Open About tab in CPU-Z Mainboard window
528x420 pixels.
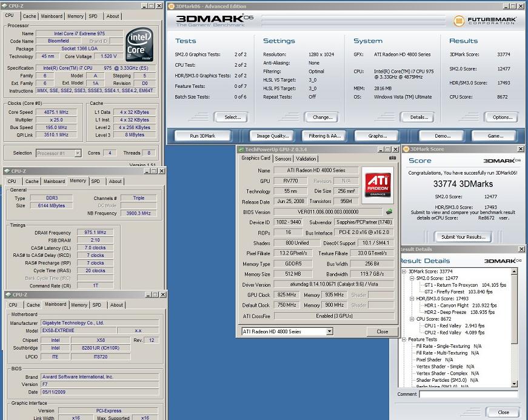(116, 305)
